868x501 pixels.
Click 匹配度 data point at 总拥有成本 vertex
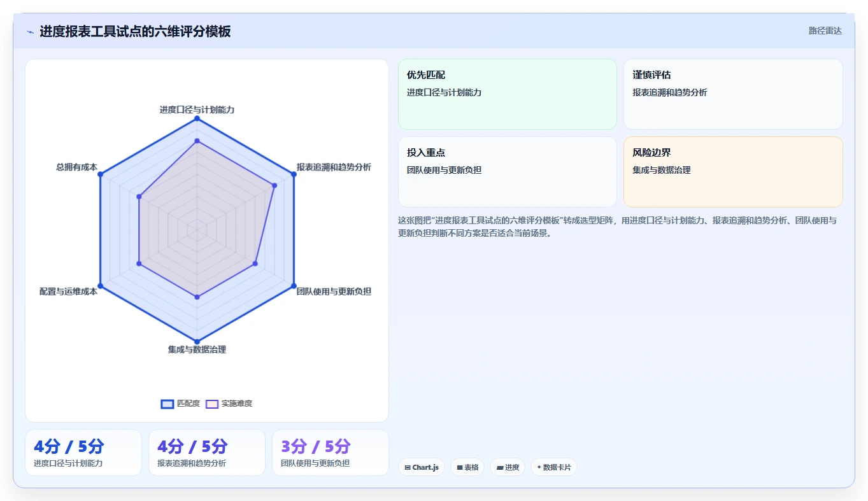point(100,174)
